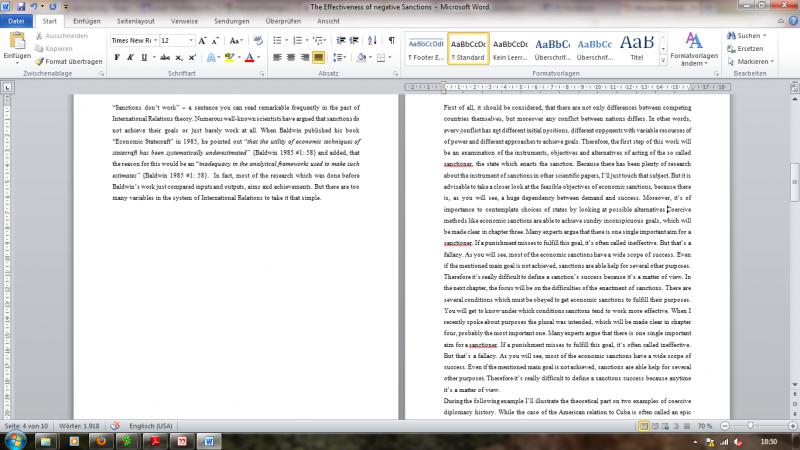Toggle italic formatting
This screenshot has height=450, width=800.
point(130,57)
